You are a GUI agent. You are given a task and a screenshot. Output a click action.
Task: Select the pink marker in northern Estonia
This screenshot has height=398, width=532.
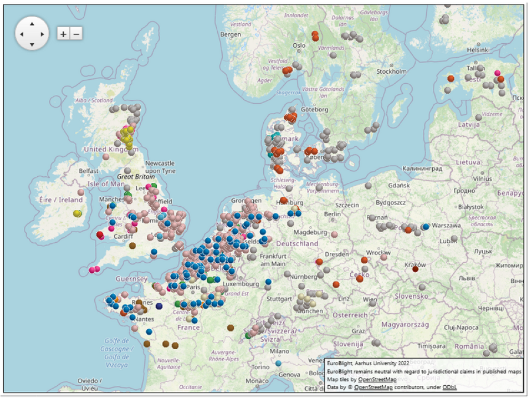click(x=497, y=73)
